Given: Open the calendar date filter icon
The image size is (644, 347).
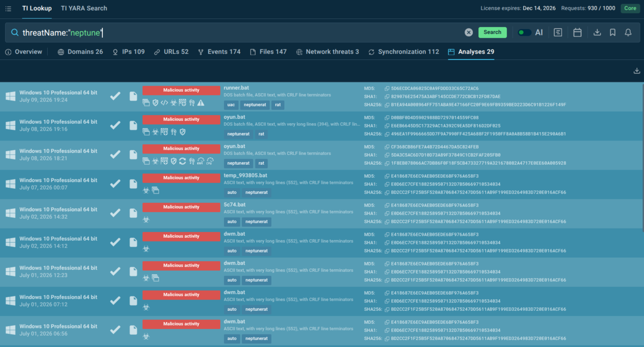Looking at the screenshot, I should pyautogui.click(x=578, y=32).
